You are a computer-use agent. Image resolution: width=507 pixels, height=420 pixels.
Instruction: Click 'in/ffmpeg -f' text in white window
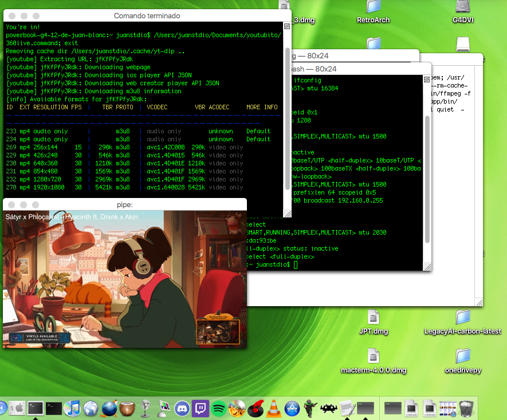point(451,93)
